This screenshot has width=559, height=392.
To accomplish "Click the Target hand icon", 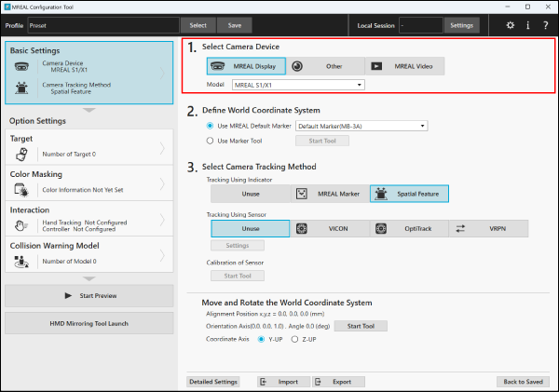I will click(21, 155).
